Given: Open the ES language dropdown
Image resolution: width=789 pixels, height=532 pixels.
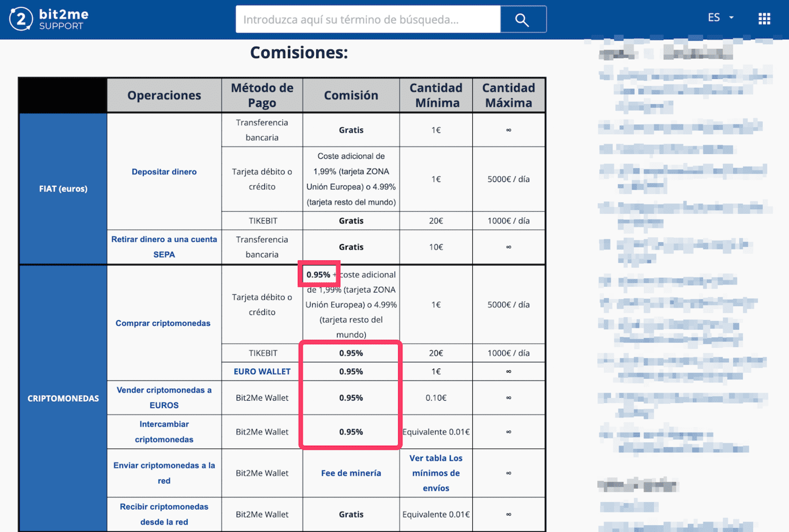Looking at the screenshot, I should pyautogui.click(x=720, y=18).
